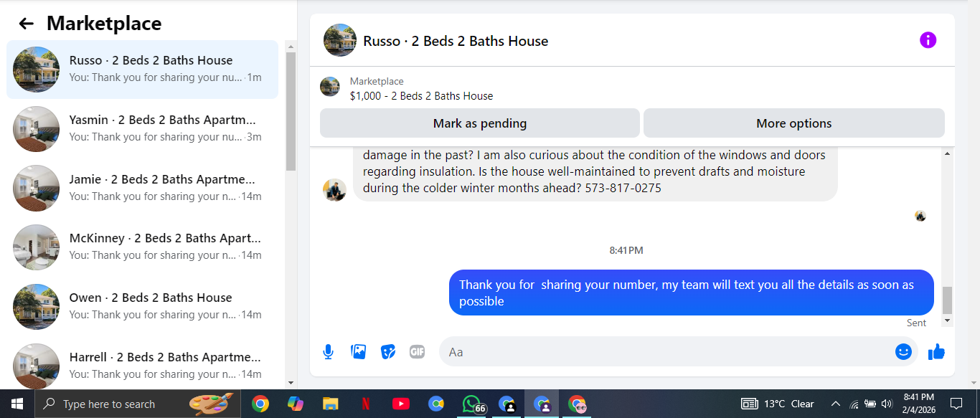
Task: Open the YouTube taskbar icon
Action: 400,404
